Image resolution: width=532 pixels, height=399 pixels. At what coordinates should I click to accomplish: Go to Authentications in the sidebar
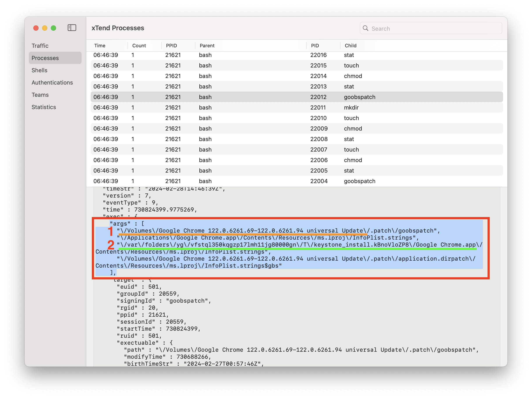click(52, 82)
